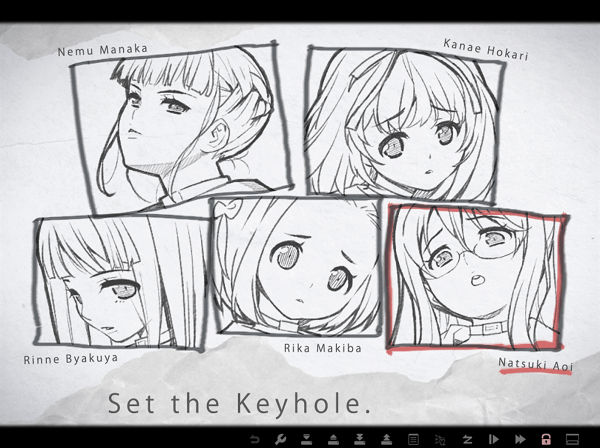The image size is (600, 448).
Task: Click the "Rinne Byakuya" name label
Action: pyautogui.click(x=71, y=359)
